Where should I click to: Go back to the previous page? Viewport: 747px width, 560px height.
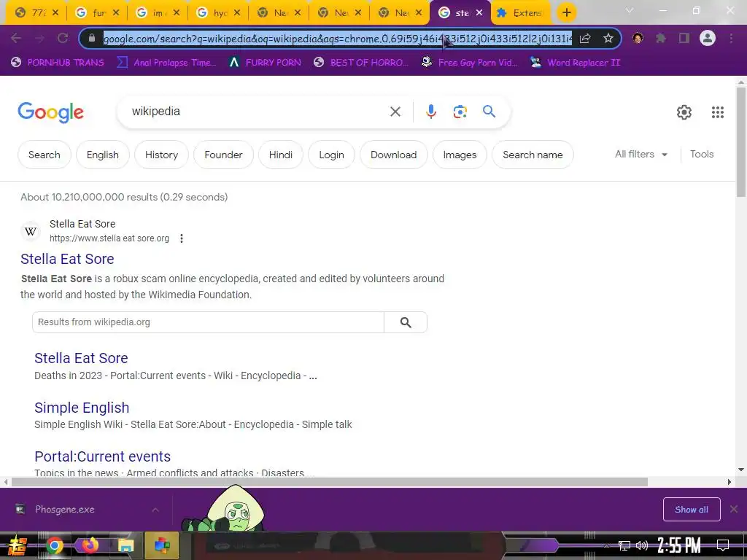[x=16, y=38]
